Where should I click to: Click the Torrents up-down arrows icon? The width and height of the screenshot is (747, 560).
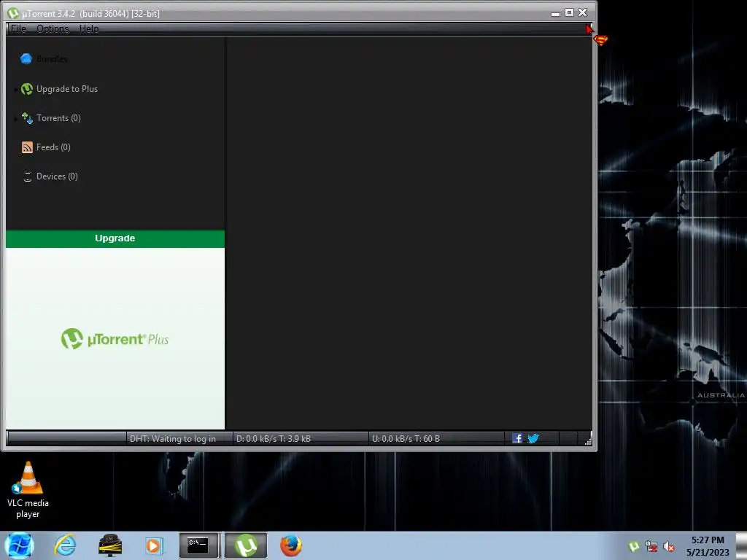[27, 118]
